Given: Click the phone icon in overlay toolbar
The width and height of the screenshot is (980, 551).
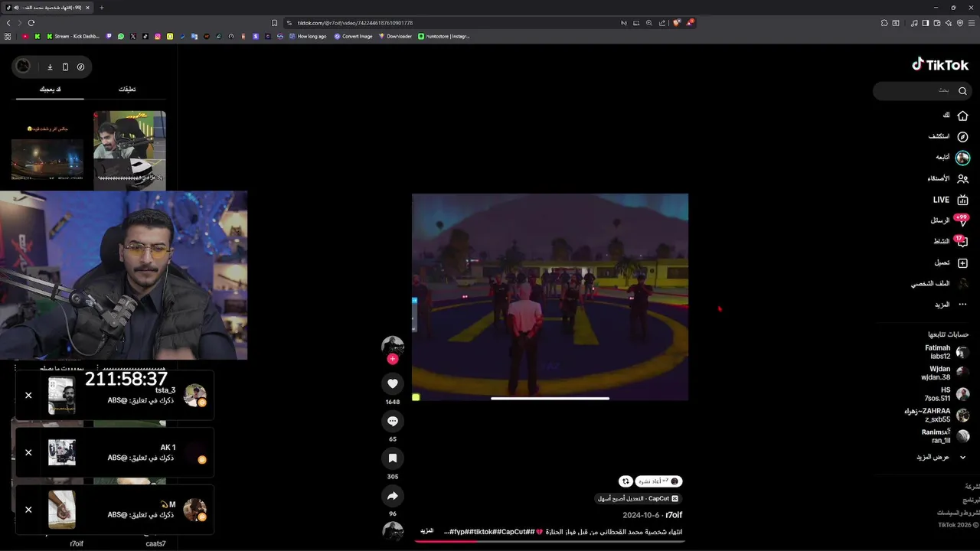Looking at the screenshot, I should pos(65,67).
